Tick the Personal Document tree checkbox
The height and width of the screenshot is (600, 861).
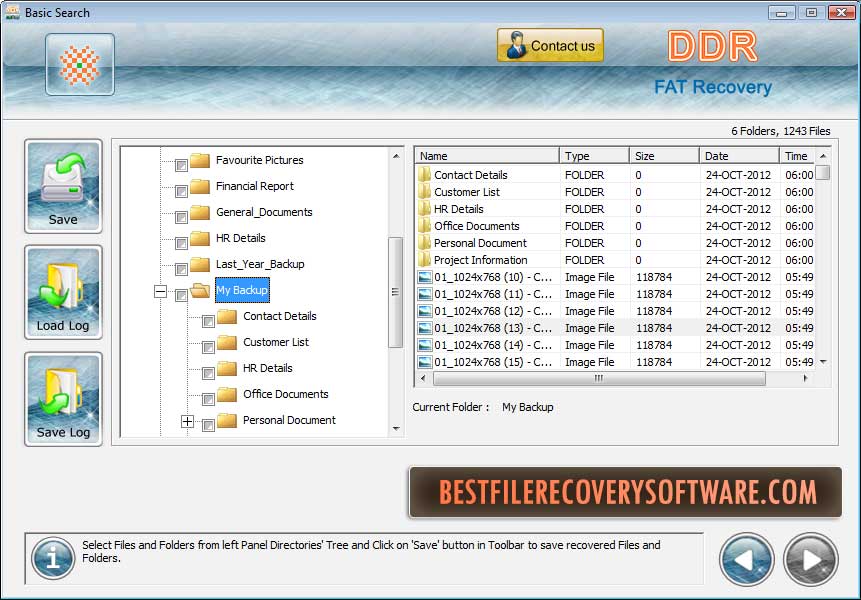click(x=208, y=425)
